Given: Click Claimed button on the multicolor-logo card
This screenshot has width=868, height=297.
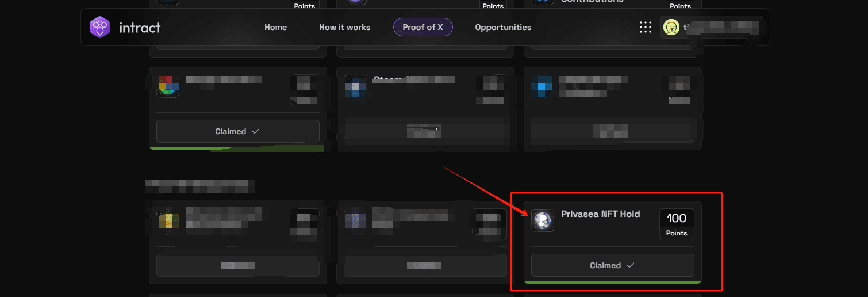Looking at the screenshot, I should [238, 131].
